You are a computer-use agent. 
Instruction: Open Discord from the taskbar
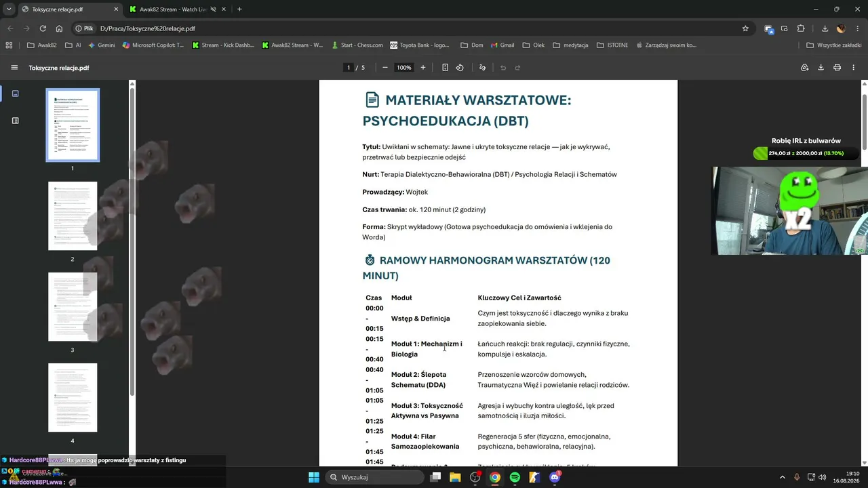555,477
